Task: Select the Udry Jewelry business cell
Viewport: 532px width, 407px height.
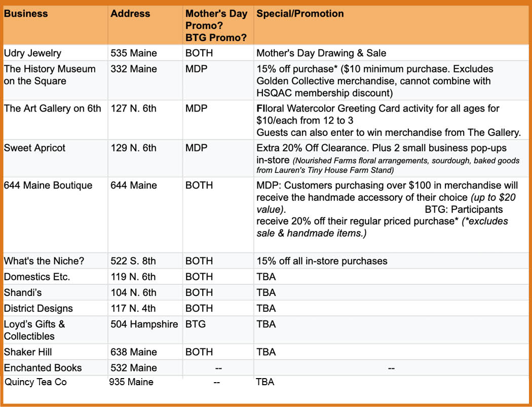Action: pyautogui.click(x=33, y=53)
